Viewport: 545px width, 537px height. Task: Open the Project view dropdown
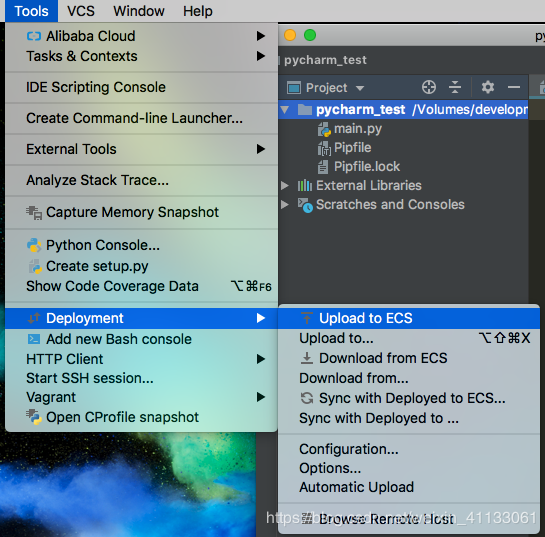pos(326,88)
